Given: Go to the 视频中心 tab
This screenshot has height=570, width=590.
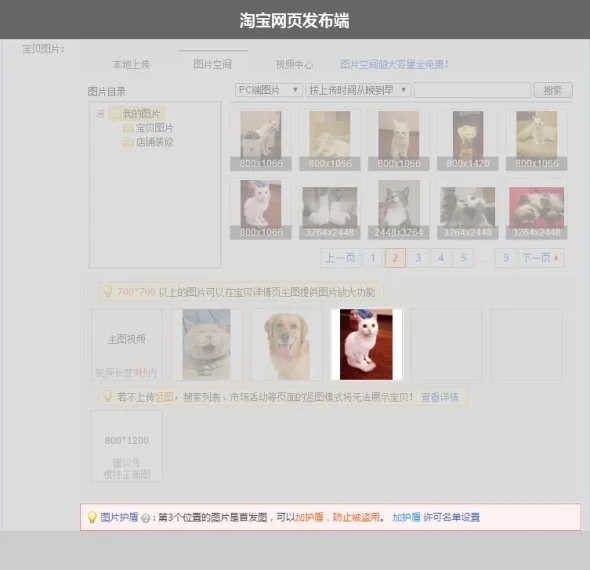Looking at the screenshot, I should (x=294, y=64).
